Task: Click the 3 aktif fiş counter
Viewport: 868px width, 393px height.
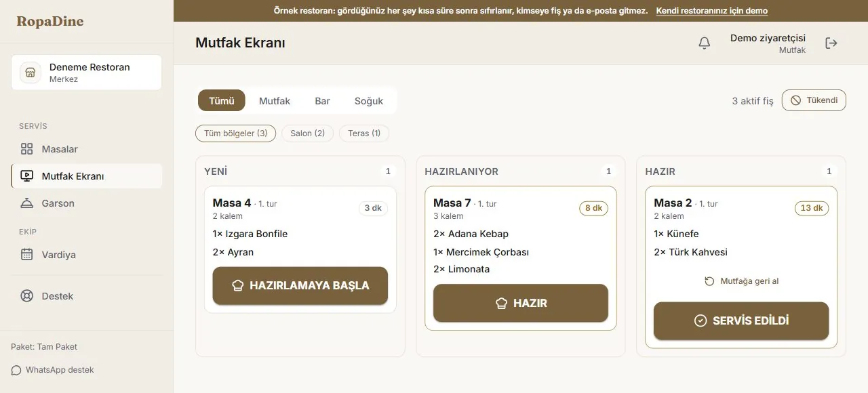Action: point(753,101)
